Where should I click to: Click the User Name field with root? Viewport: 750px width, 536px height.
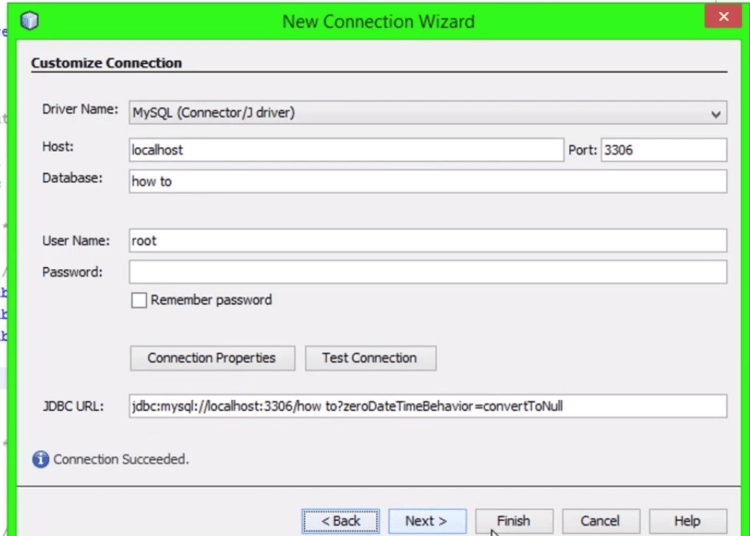427,240
